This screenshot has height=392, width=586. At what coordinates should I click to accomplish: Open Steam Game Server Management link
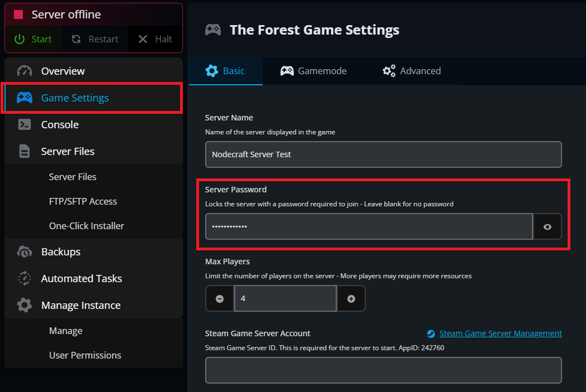point(501,333)
